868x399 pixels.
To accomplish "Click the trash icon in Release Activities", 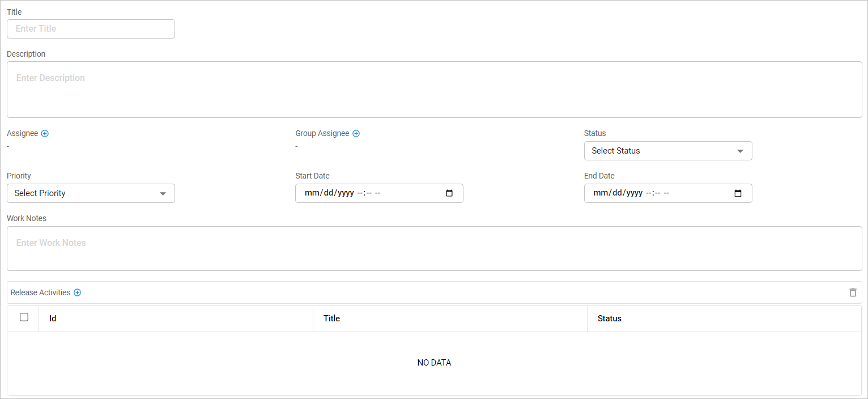I will pos(853,292).
